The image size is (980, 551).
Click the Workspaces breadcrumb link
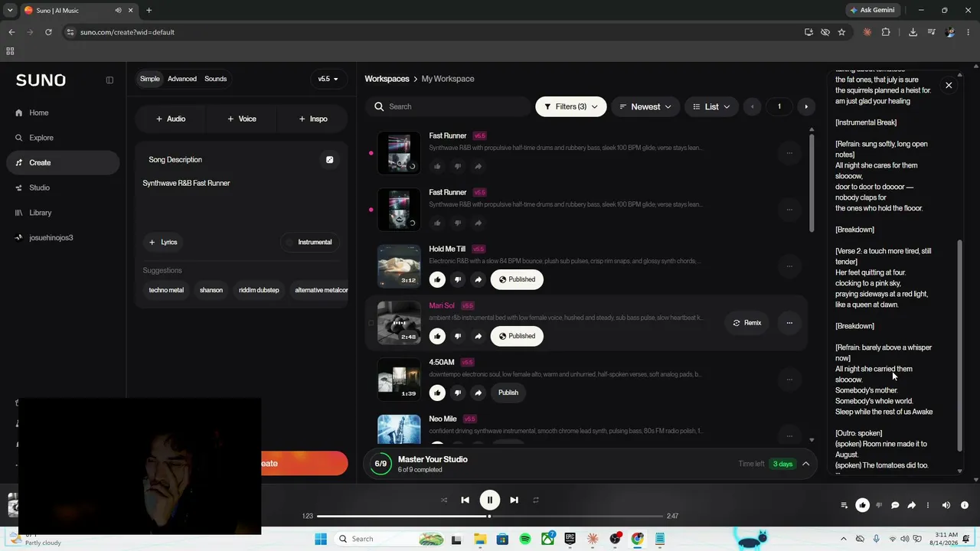coord(387,79)
